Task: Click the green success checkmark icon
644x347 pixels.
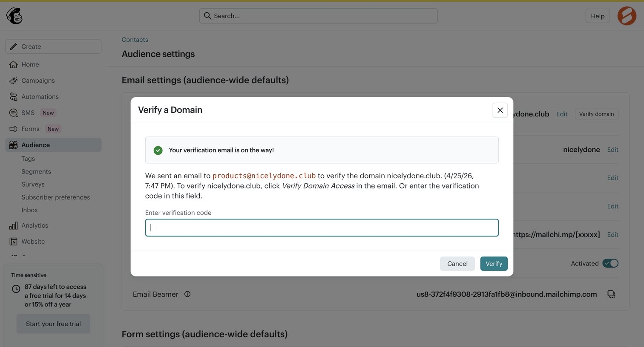Action: [158, 150]
